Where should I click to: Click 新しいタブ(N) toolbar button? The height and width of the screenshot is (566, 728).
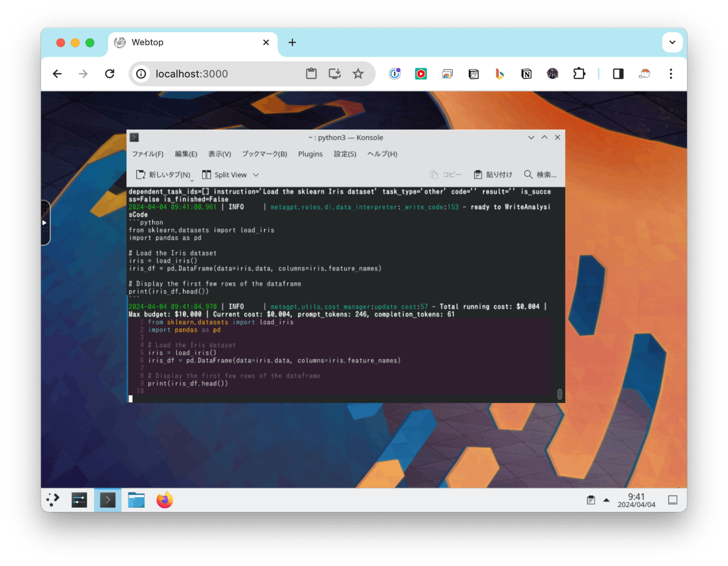pos(163,175)
